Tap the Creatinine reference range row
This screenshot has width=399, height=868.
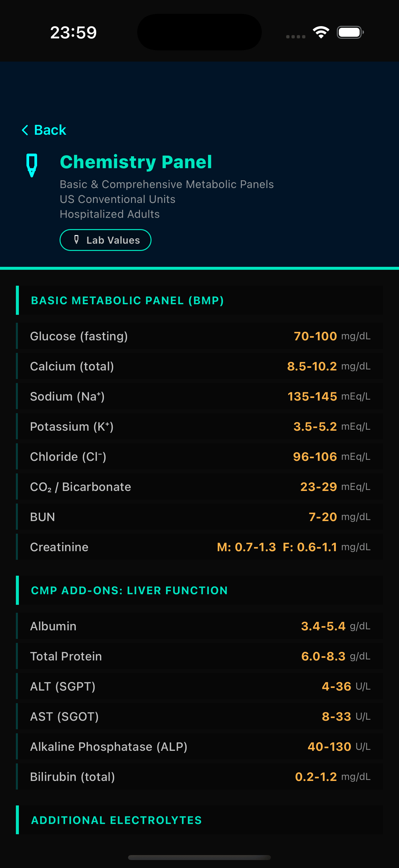(x=199, y=547)
